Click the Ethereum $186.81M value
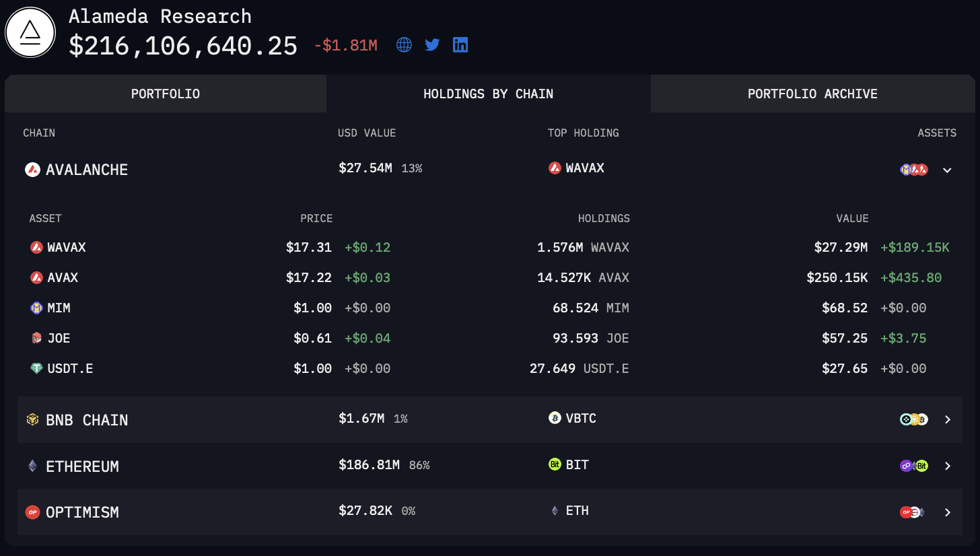This screenshot has width=980, height=556. [x=370, y=464]
